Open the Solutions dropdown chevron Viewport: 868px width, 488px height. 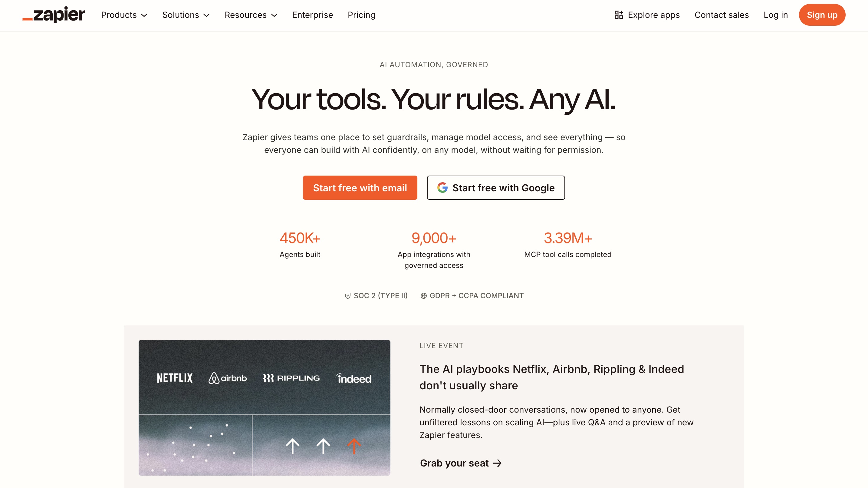click(x=206, y=15)
